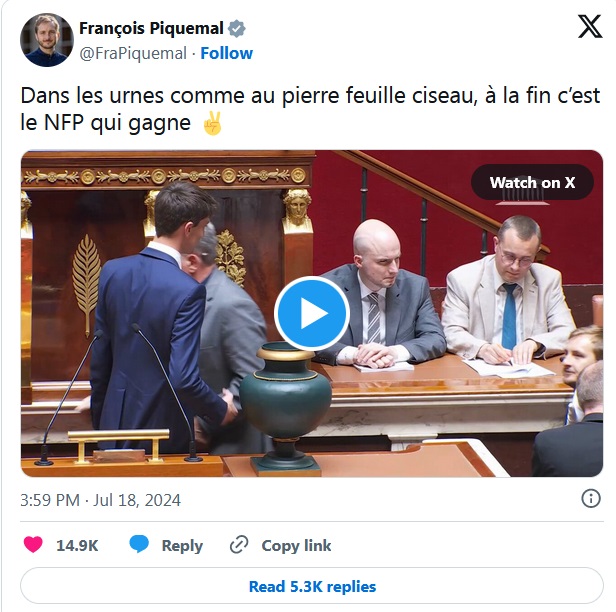Click the Copy link text
The height and width of the screenshot is (612, 616).
pos(296,546)
